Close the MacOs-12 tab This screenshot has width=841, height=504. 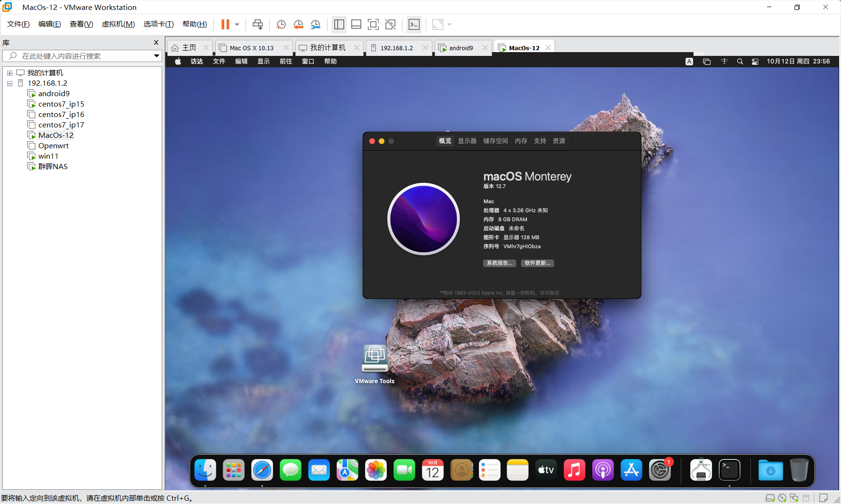548,48
